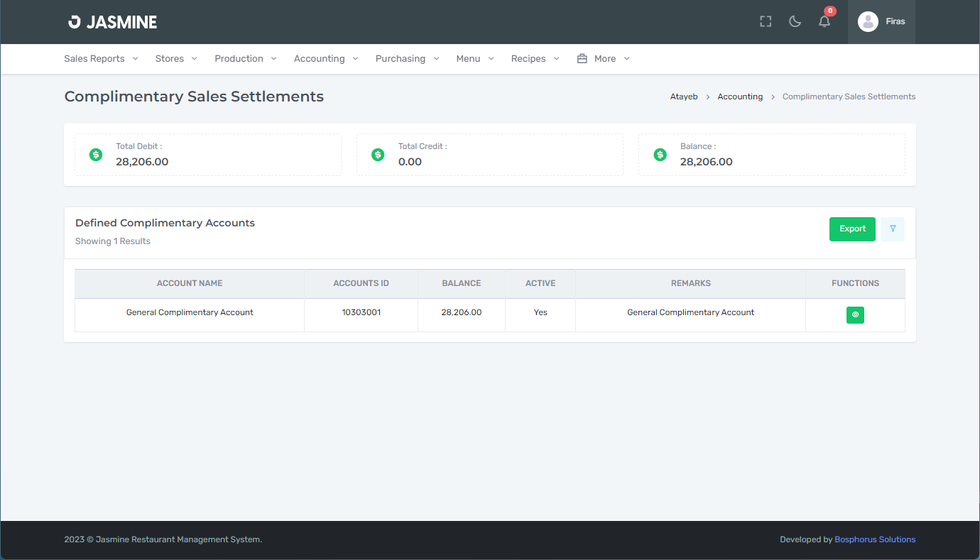Expand the chevron next to Recipes
The height and width of the screenshot is (560, 980).
(x=556, y=59)
